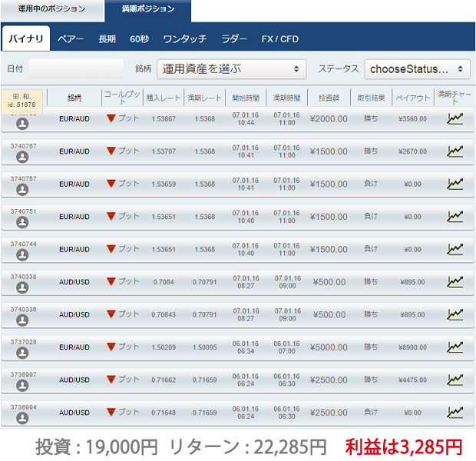Open expiry chart icon for position 3740336
Screen dimensions: 476x461
point(455,314)
